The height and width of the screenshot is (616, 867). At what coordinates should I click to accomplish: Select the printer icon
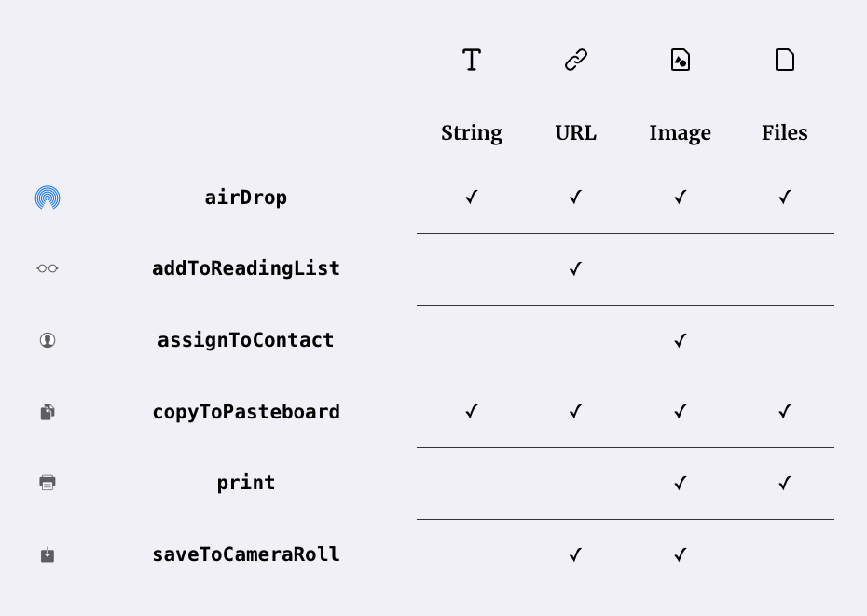[x=48, y=483]
